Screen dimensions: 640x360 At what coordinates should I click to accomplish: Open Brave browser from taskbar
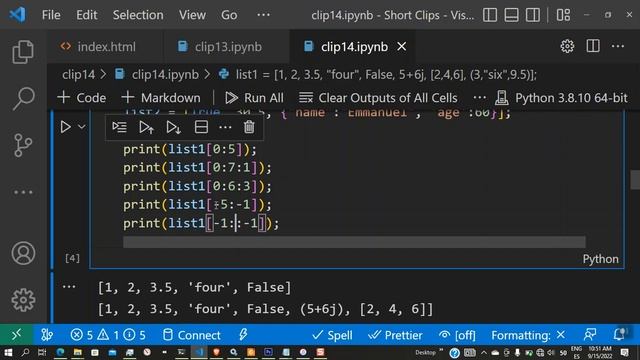(216, 352)
